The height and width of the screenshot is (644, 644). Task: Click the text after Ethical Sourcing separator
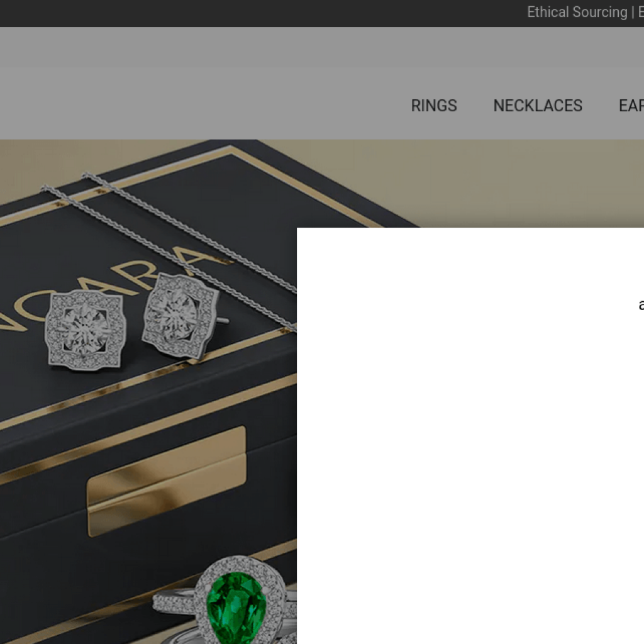[x=641, y=13]
